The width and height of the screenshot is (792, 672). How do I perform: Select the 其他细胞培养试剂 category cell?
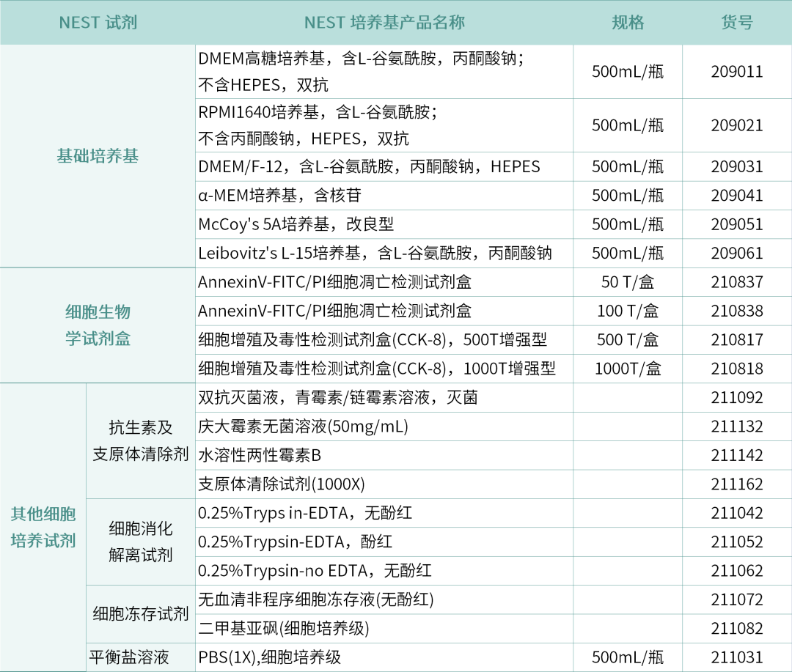43,527
